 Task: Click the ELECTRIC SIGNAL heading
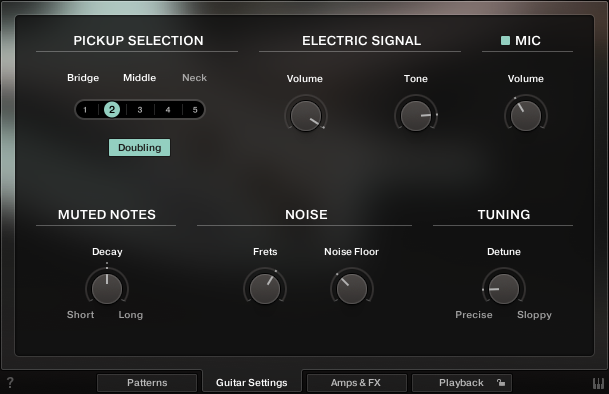click(362, 41)
